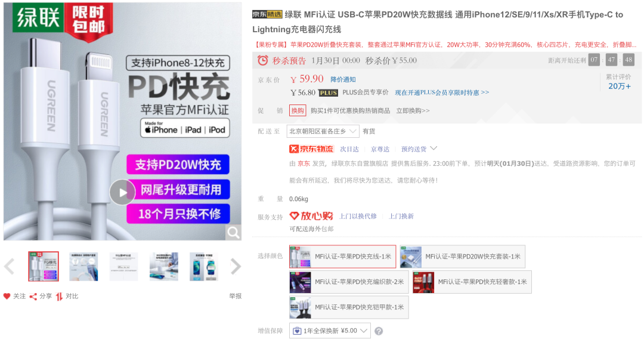Click the 举报 report link
This screenshot has width=644, height=339.
point(236,296)
